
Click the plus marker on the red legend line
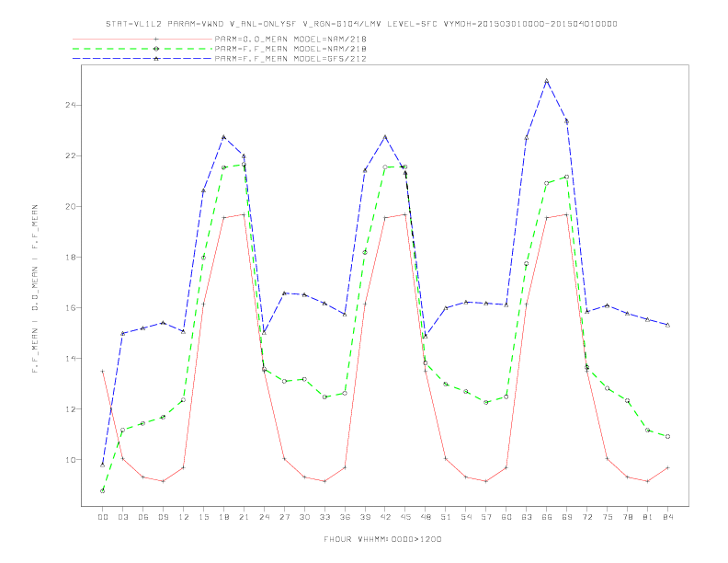(156, 39)
